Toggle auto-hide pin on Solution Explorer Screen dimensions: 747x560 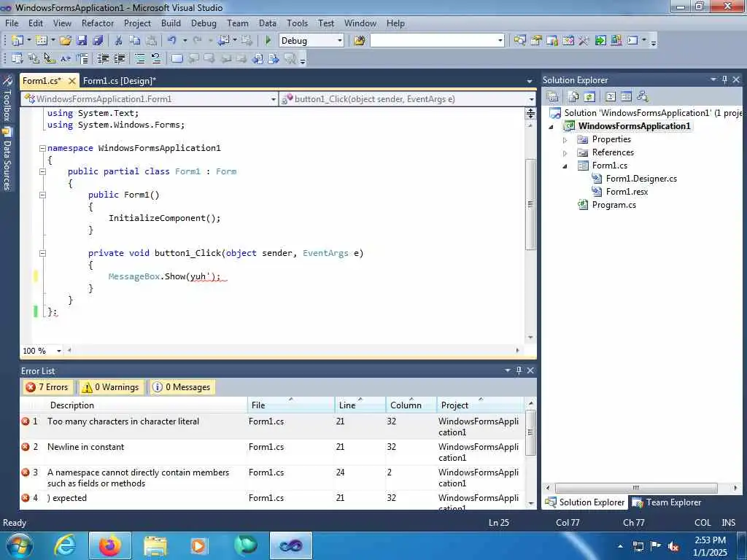pos(724,79)
